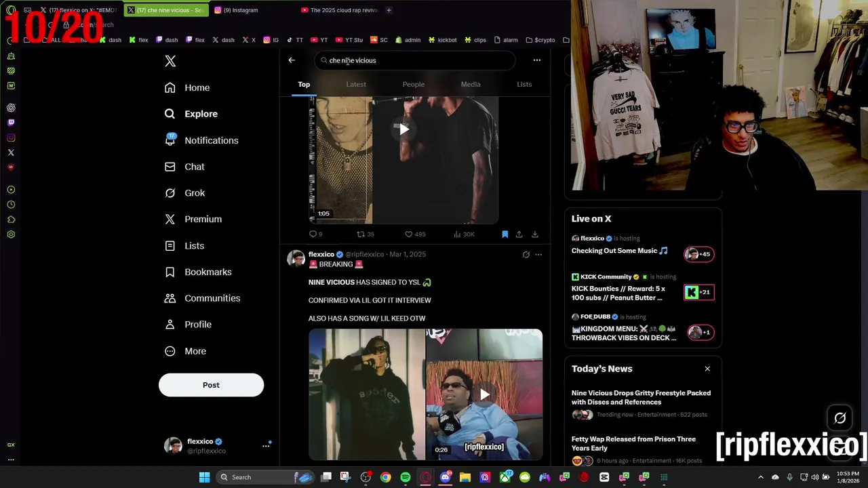Open Communities in the sidebar
Screen dimensions: 868x488
pos(203,298)
